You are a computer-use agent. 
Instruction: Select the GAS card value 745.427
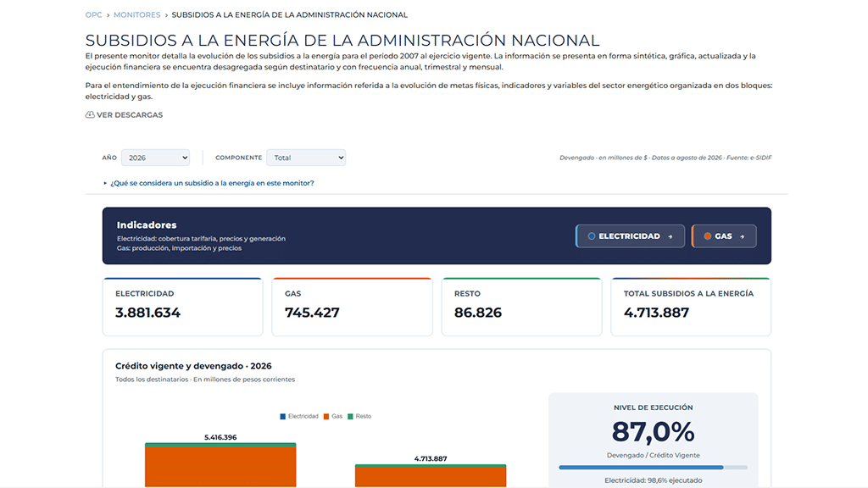[312, 313]
